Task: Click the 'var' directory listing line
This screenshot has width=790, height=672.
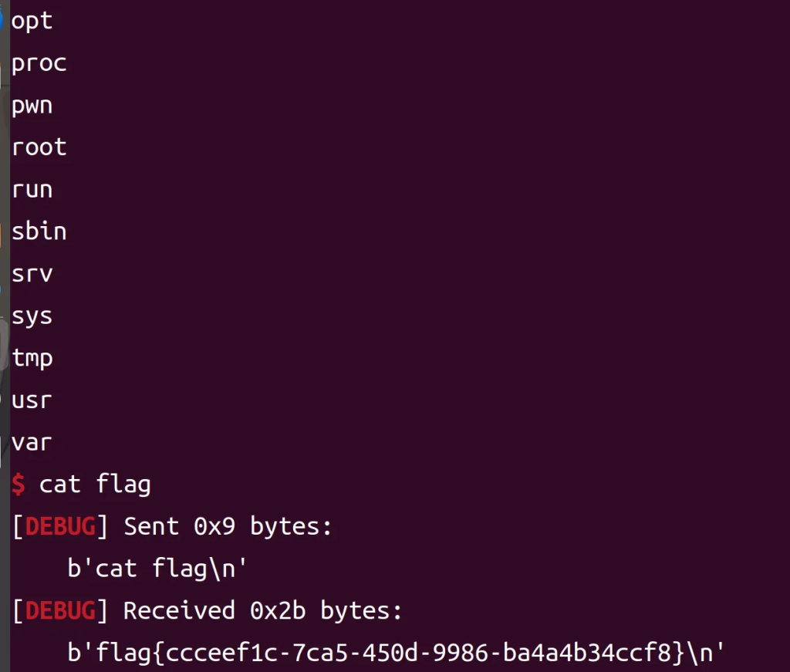Action: (32, 443)
